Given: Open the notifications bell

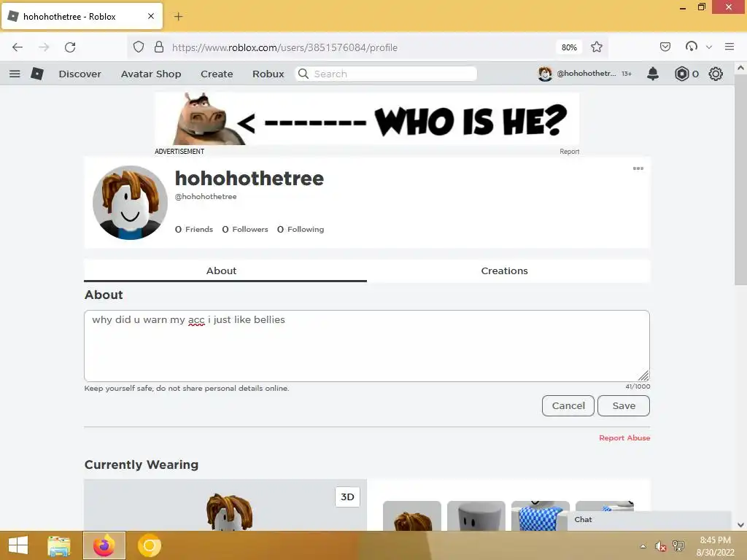Looking at the screenshot, I should (653, 74).
